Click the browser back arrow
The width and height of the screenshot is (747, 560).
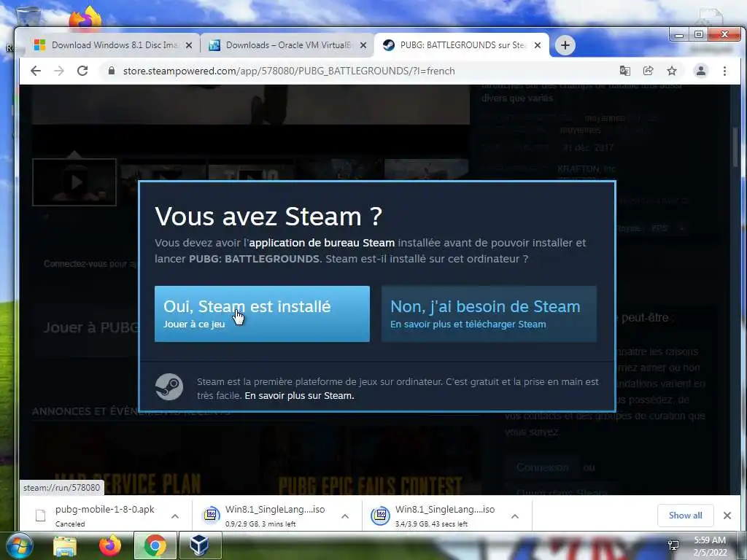pos(36,71)
